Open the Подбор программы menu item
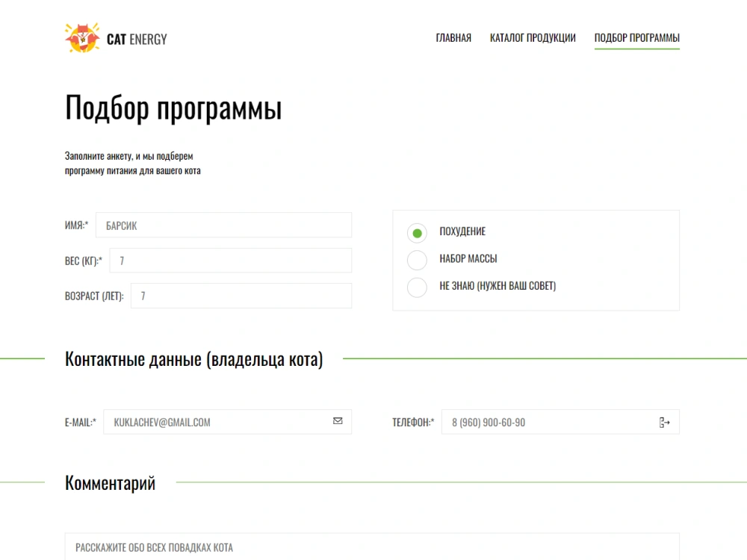 pyautogui.click(x=637, y=37)
